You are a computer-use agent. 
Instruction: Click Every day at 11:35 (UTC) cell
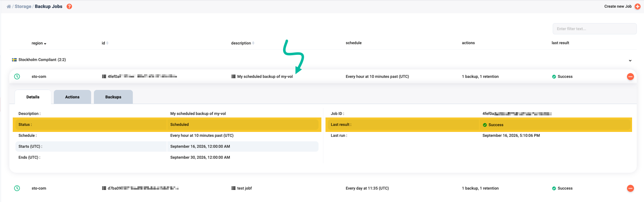point(367,188)
